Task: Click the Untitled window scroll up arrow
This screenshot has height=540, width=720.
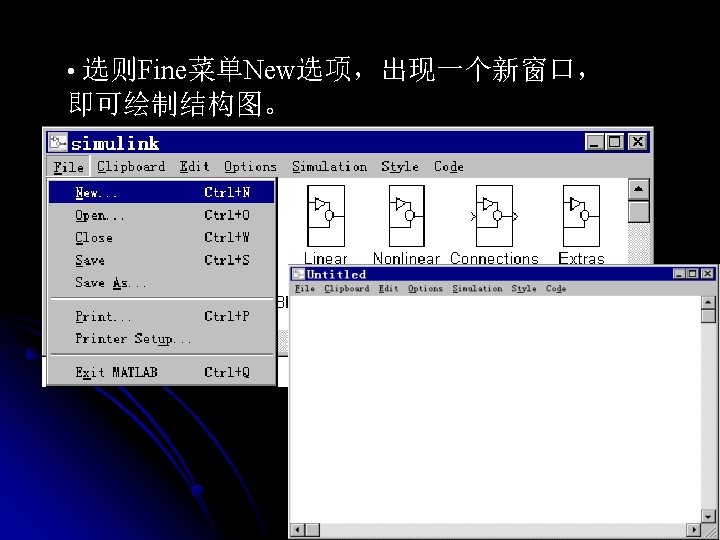Action: [709, 303]
